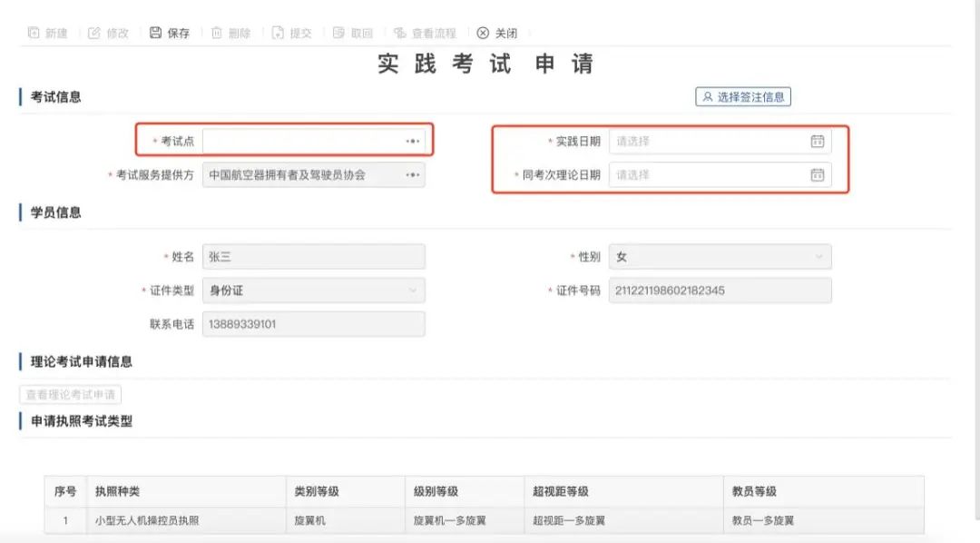Open the 考试点 selector
Screen dimensions: 980x543
point(413,141)
